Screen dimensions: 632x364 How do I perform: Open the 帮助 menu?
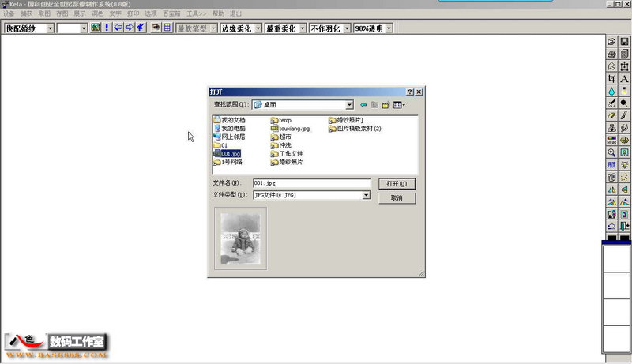(218, 13)
